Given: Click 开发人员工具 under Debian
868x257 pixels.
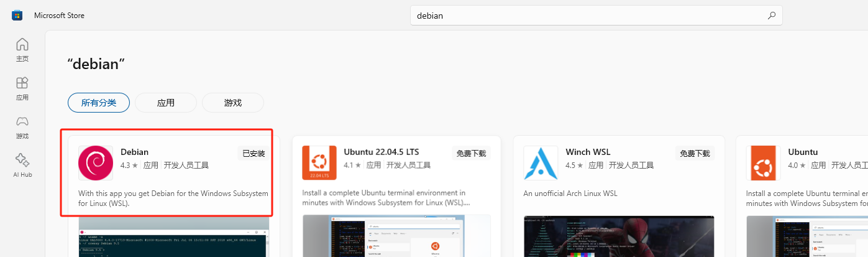Looking at the screenshot, I should coord(186,166).
